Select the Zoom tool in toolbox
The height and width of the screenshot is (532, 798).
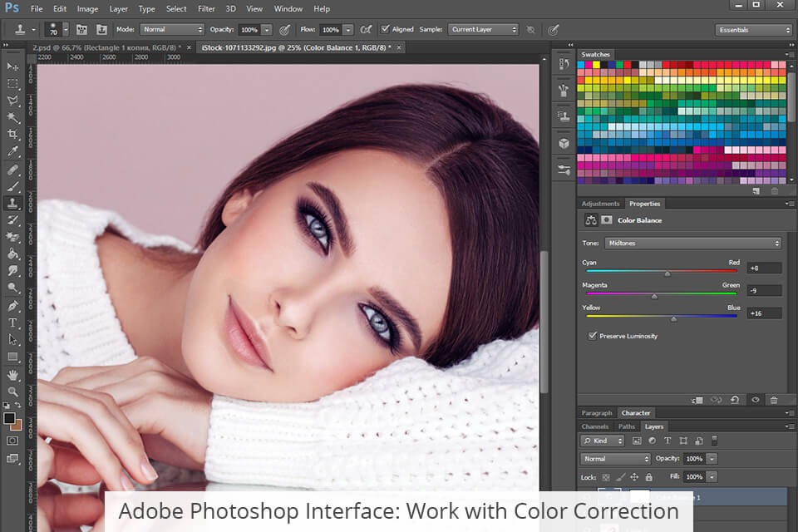point(12,392)
